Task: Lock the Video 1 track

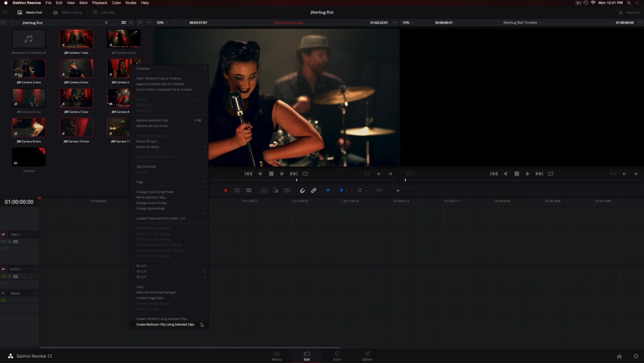Action: pyautogui.click(x=9, y=242)
